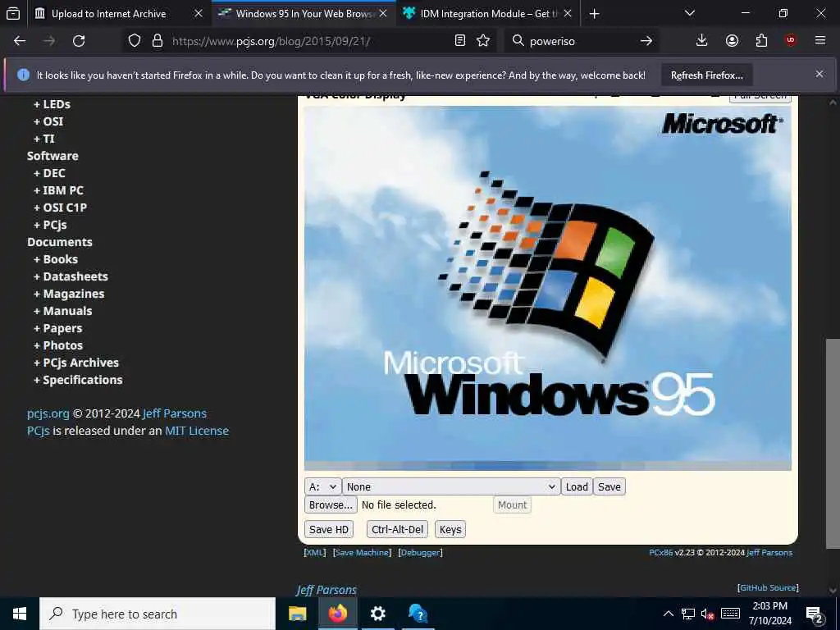Open the A: drive selector dropdown

click(322, 487)
